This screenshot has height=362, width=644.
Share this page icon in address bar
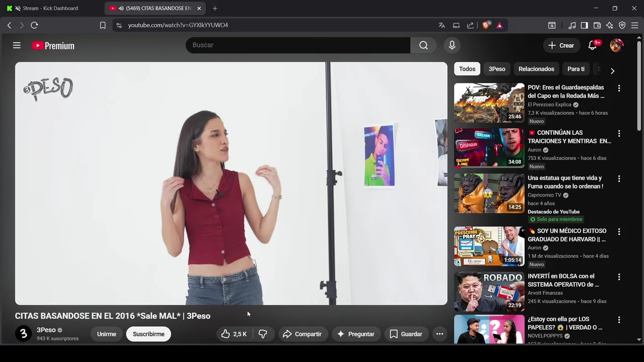pos(470,25)
